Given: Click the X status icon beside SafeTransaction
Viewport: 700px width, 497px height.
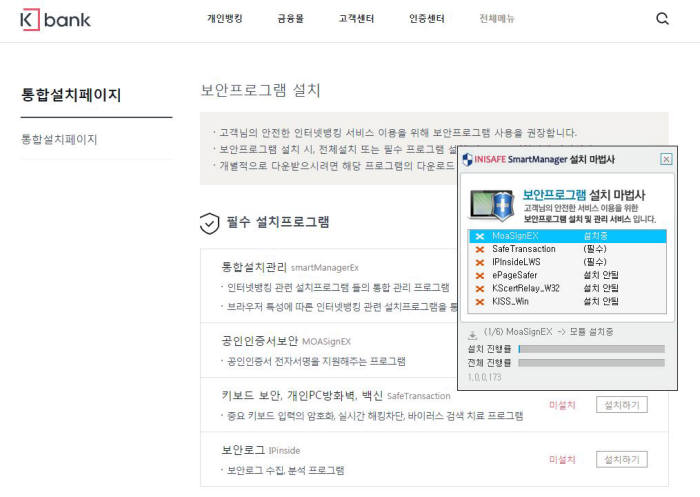Looking at the screenshot, I should coord(480,250).
